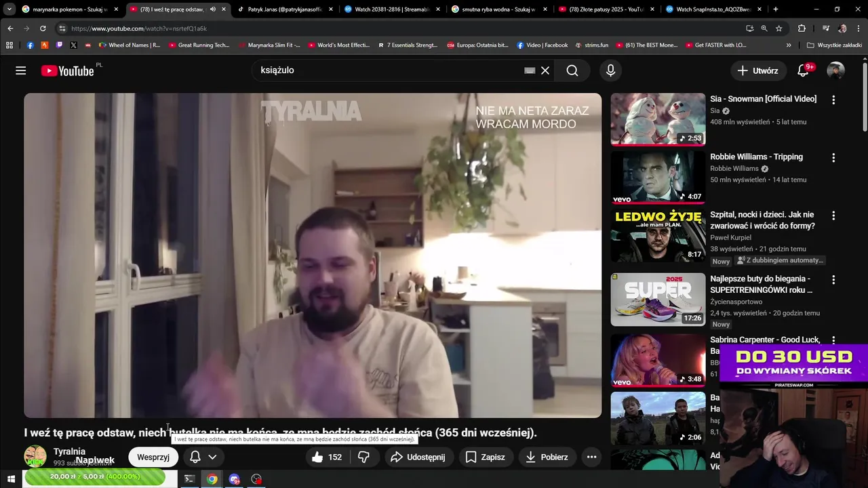Image resolution: width=868 pixels, height=488 pixels.
Task: Click the address bar URL
Action: click(139, 28)
